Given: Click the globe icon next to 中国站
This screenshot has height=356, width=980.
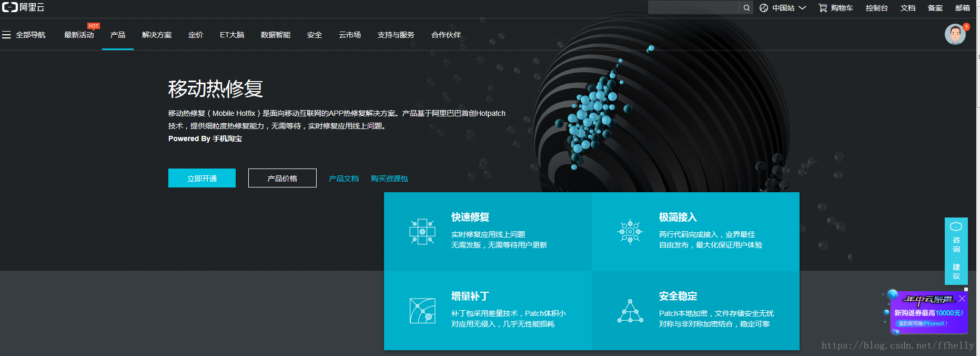Looking at the screenshot, I should 764,8.
